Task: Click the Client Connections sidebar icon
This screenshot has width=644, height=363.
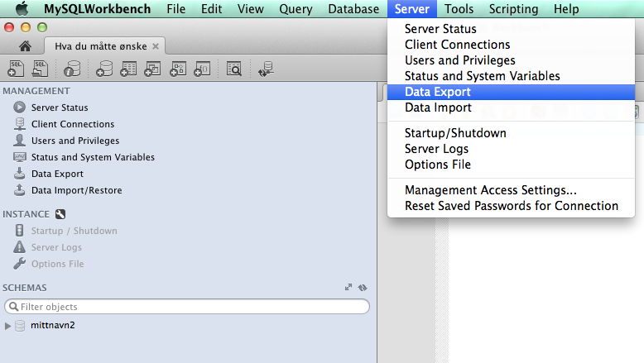Action: pyautogui.click(x=19, y=123)
